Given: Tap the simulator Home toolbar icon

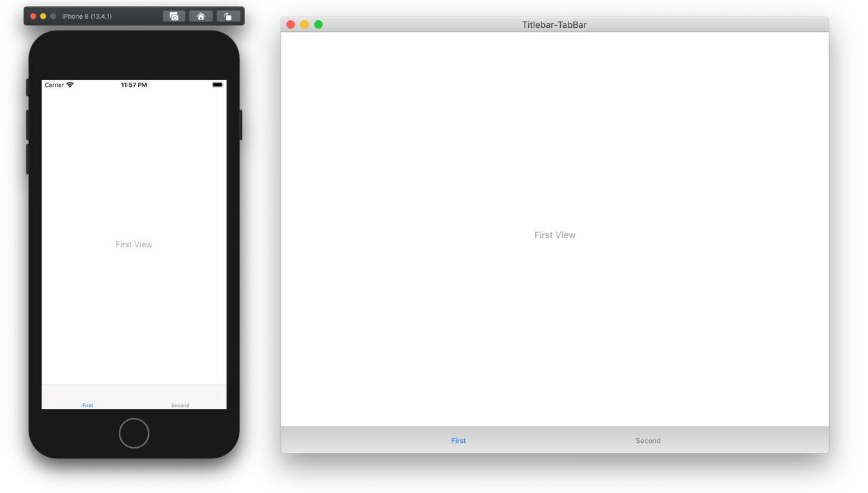Looking at the screenshot, I should pyautogui.click(x=201, y=16).
